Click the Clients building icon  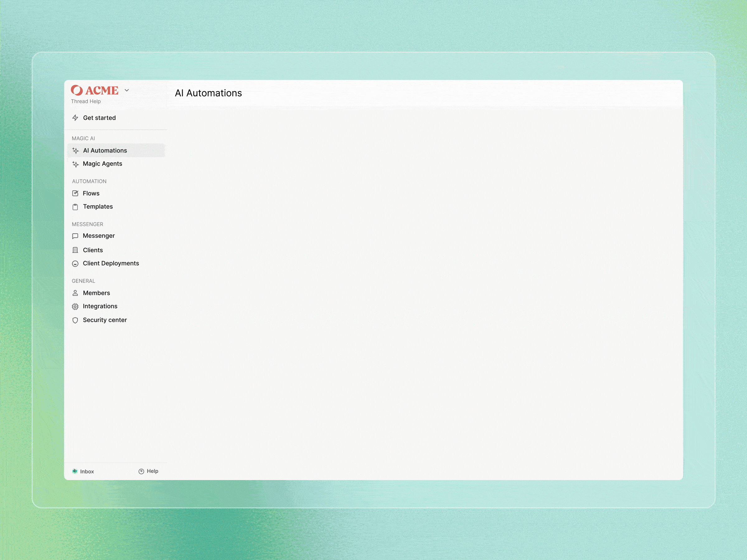click(x=76, y=250)
